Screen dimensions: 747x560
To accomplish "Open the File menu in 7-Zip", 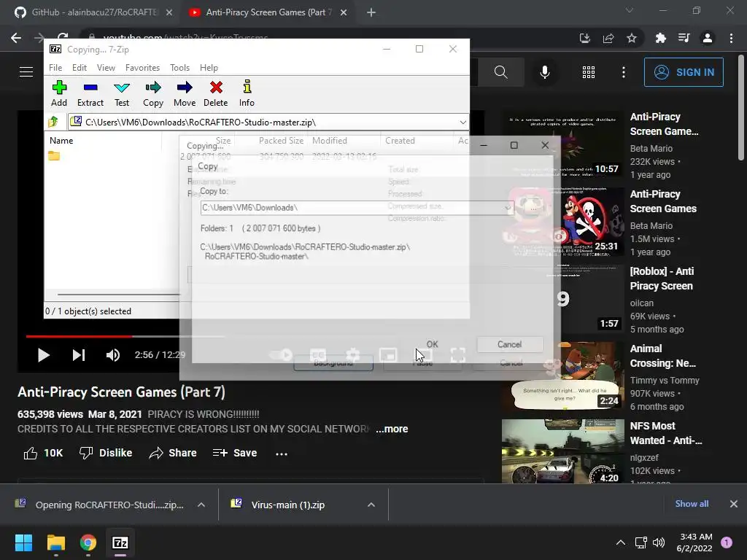I will 55,68.
